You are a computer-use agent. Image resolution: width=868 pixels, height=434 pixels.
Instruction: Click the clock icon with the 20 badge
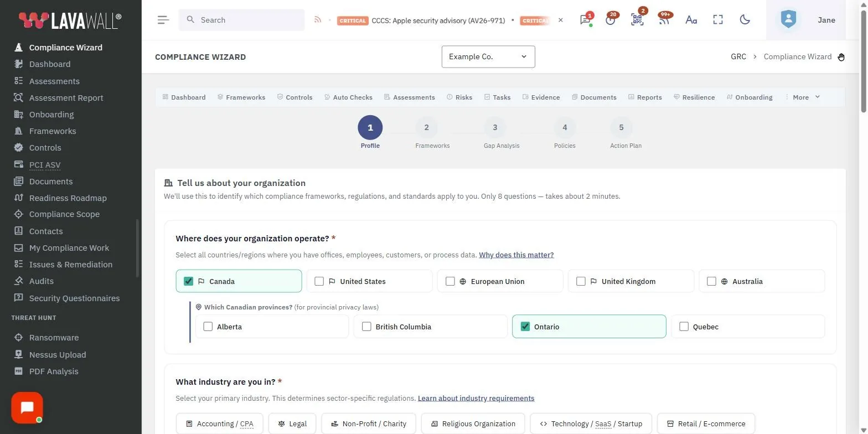pos(611,20)
